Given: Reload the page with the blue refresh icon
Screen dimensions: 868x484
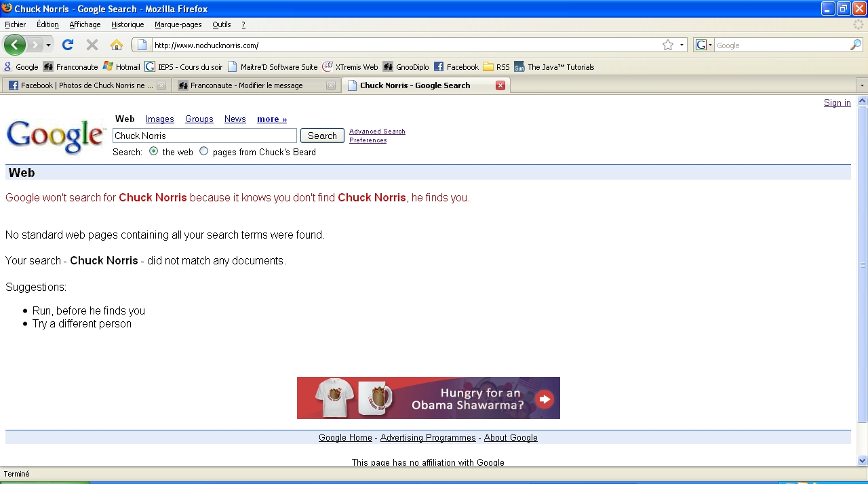Looking at the screenshot, I should click(67, 45).
